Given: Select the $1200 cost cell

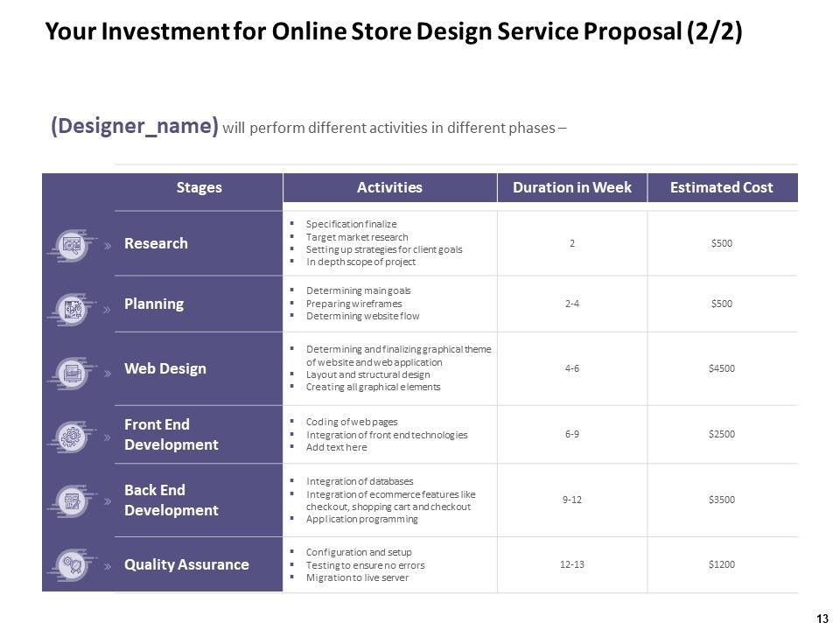Looking at the screenshot, I should pyautogui.click(x=722, y=564).
